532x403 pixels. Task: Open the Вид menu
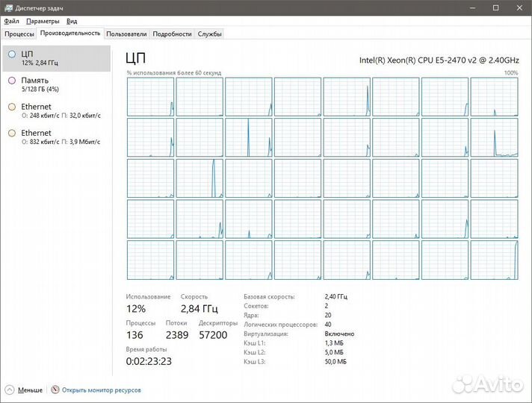click(72, 21)
